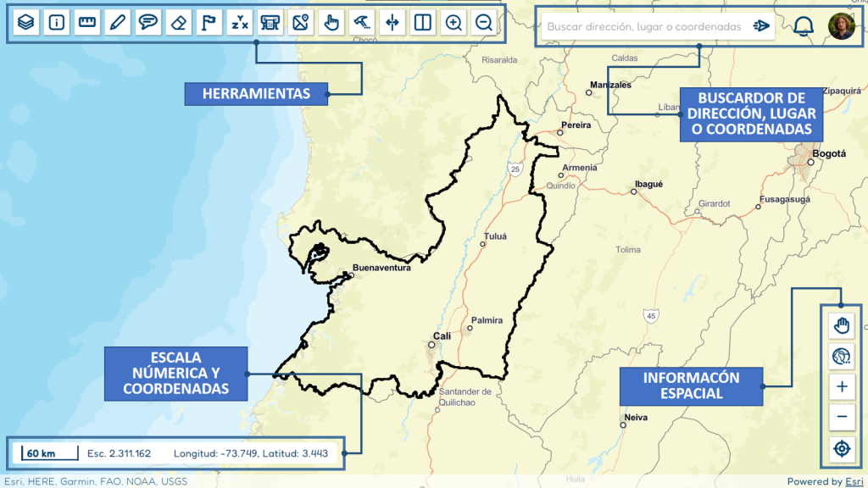The image size is (868, 488).
Task: Activate the pan hand control
Action: click(842, 325)
